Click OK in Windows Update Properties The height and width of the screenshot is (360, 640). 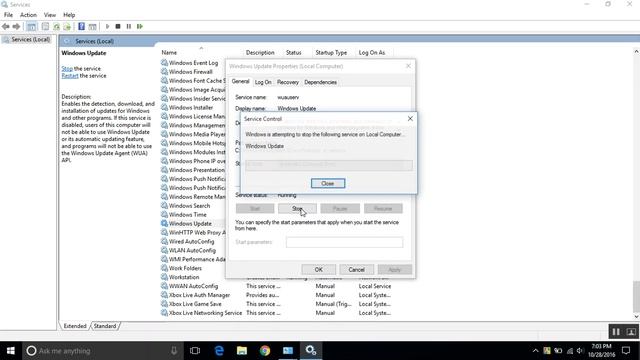[x=318, y=269]
